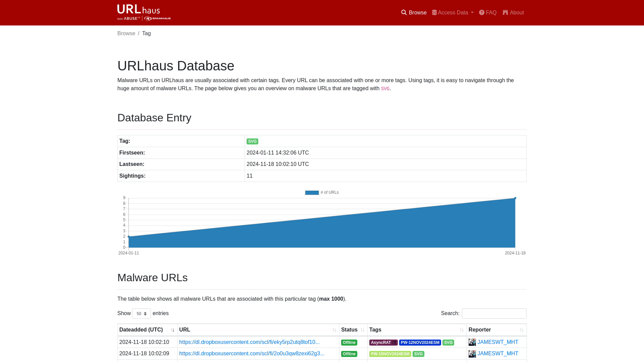This screenshot has width=644, height=362.
Task: Sort by URL column arrows
Action: point(334,330)
